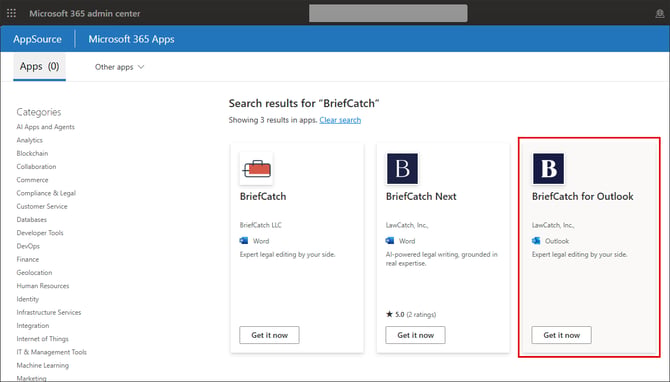Click the star rating icon on BriefCatch Next

click(389, 314)
